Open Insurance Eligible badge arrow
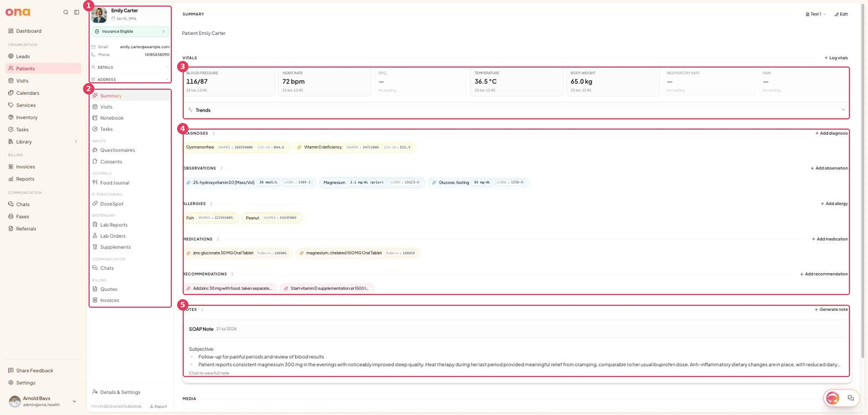 [163, 31]
